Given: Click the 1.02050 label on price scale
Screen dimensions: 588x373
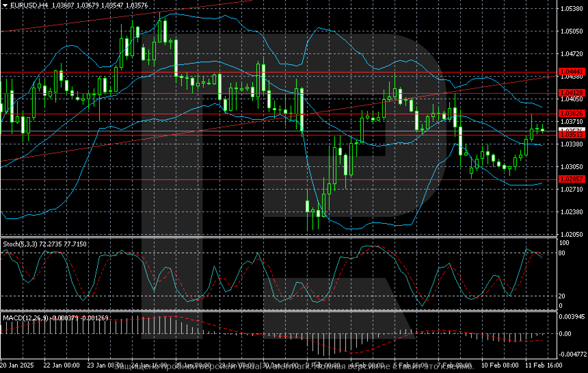Looking at the screenshot, I should tap(572, 234).
